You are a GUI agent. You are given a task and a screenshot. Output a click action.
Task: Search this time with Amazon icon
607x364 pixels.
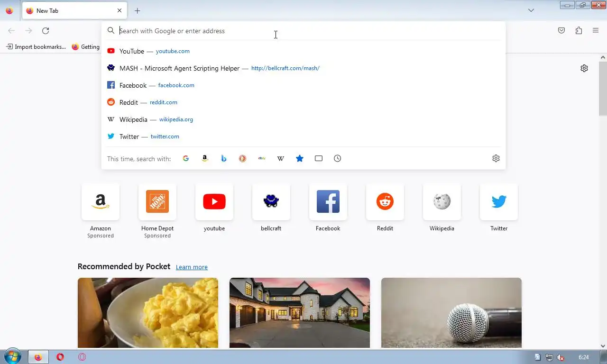pos(205,158)
